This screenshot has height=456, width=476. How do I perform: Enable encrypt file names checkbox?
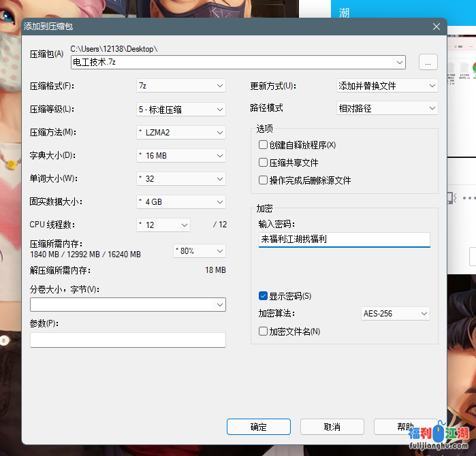point(263,331)
